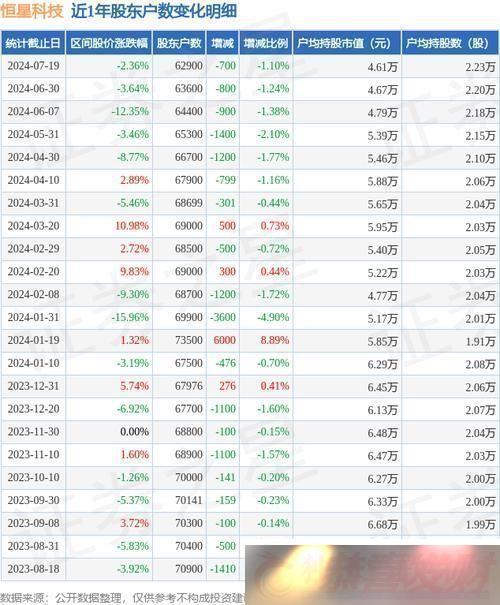Click the 户均持股市值（元） column header
This screenshot has width=500, height=605.
[347, 43]
